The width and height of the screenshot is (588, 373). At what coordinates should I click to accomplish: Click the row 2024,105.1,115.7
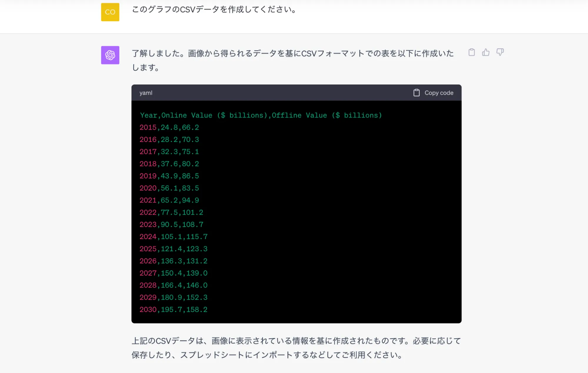tap(174, 237)
